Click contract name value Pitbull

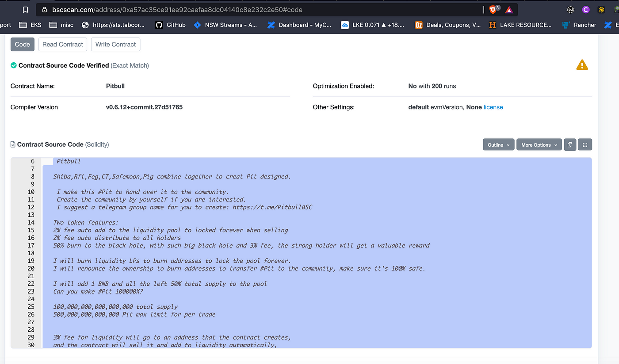point(115,86)
